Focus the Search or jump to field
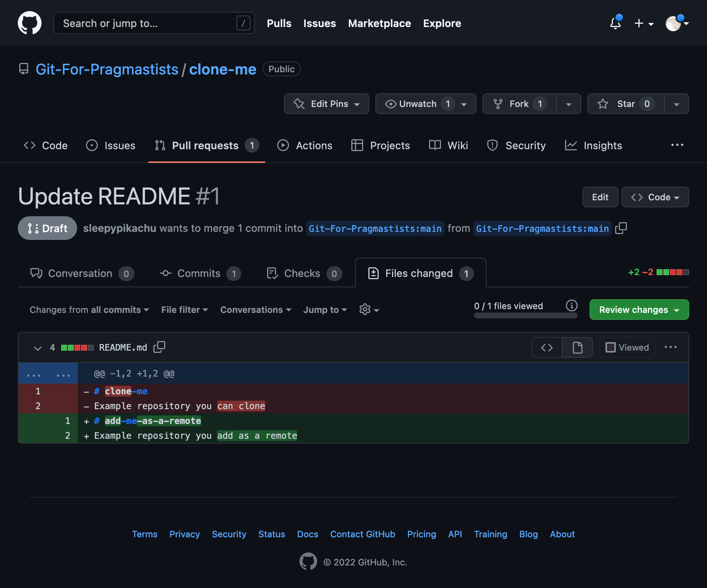The width and height of the screenshot is (707, 588). pyautogui.click(x=154, y=23)
